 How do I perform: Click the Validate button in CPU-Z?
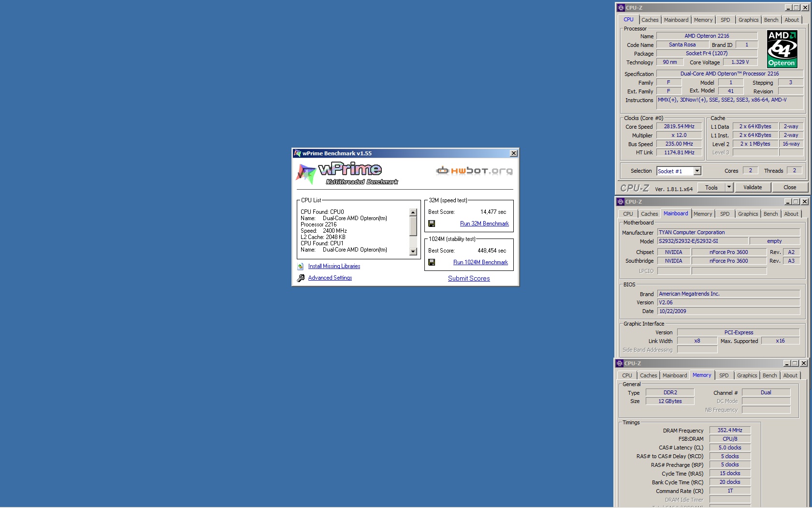click(x=753, y=187)
